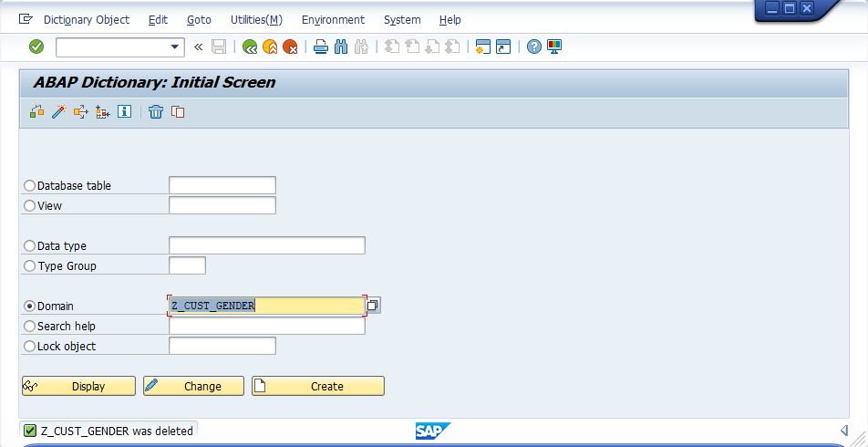Open the Environment menu
The height and width of the screenshot is (447, 868).
click(x=334, y=20)
